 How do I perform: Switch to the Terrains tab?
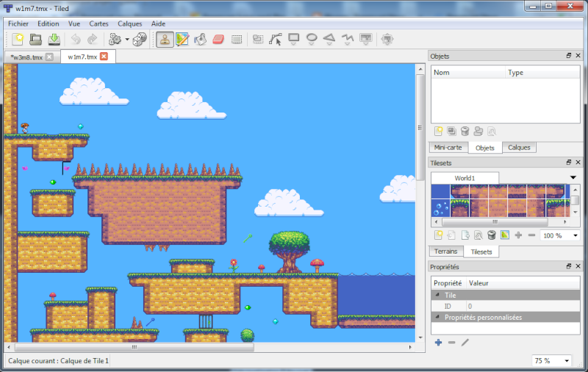tap(445, 251)
